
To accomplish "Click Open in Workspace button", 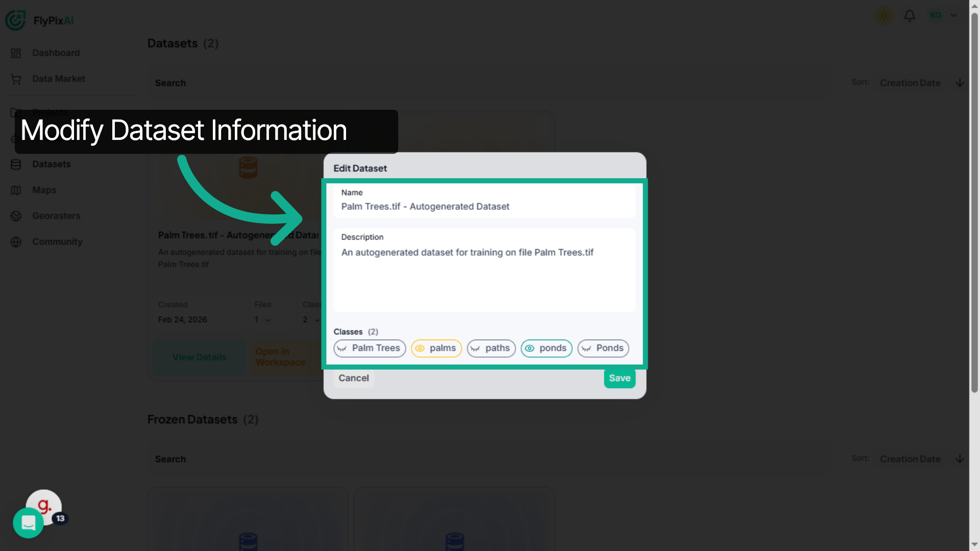I will click(286, 357).
